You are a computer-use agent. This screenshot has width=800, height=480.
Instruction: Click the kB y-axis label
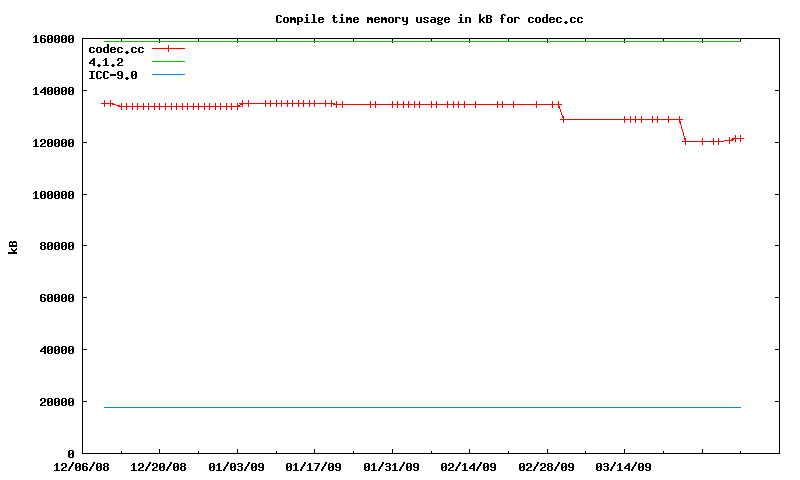[14, 246]
